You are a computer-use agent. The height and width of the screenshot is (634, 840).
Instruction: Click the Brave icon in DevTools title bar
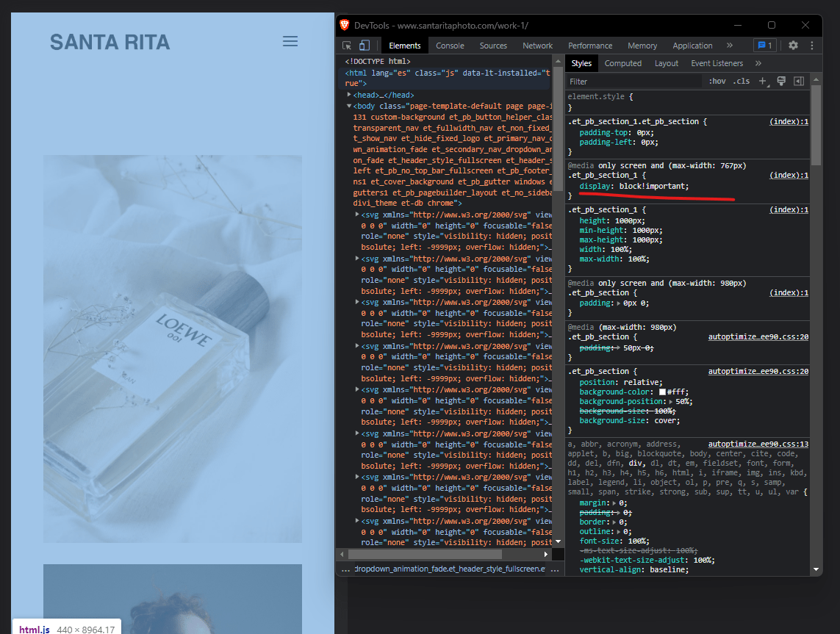coord(345,25)
